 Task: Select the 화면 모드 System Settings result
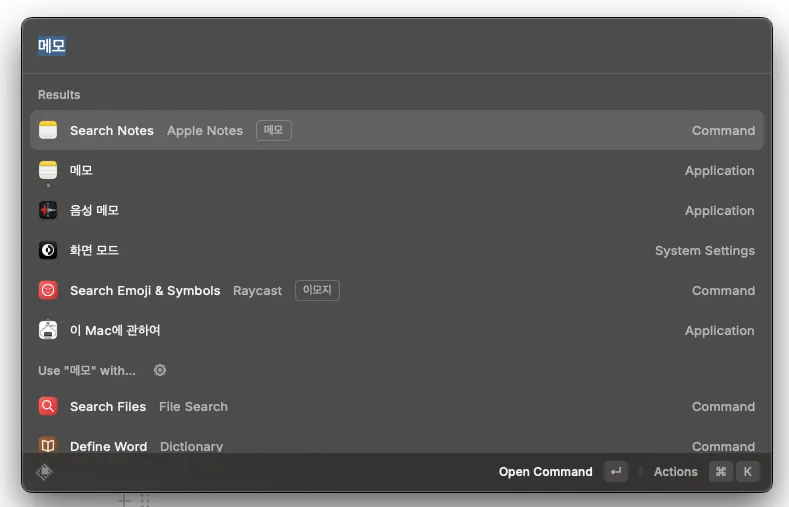(x=397, y=250)
